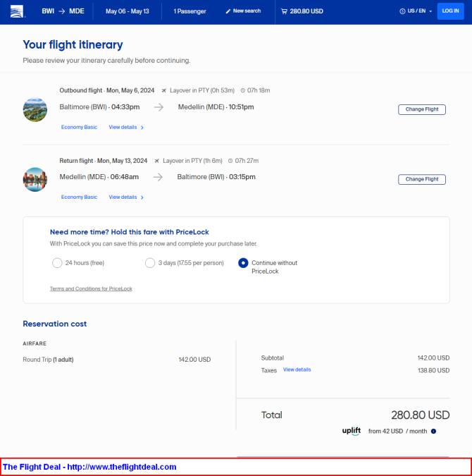The image size is (472, 476).
Task: Click 1 Passenger in the header
Action: pos(190,11)
